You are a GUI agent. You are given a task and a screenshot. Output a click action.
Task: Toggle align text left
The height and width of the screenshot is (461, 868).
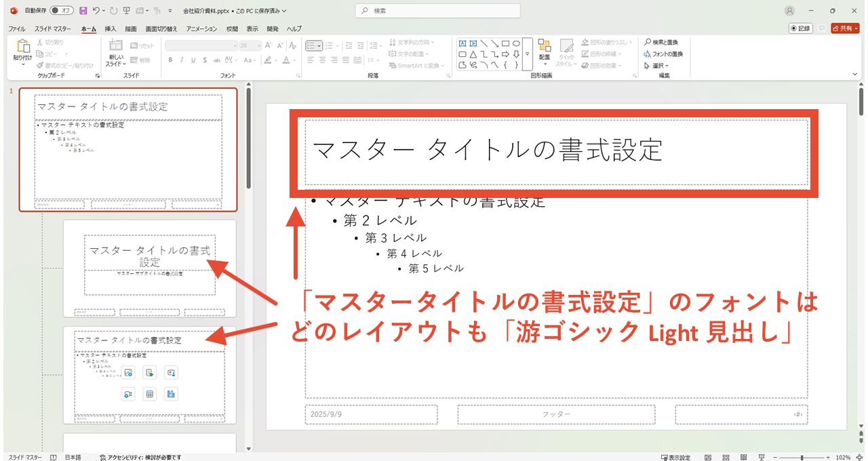pyautogui.click(x=311, y=60)
